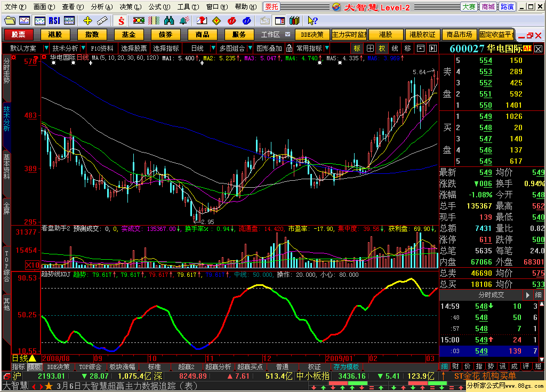Toggle the panel layout icon in top toolbar

point(279,21)
